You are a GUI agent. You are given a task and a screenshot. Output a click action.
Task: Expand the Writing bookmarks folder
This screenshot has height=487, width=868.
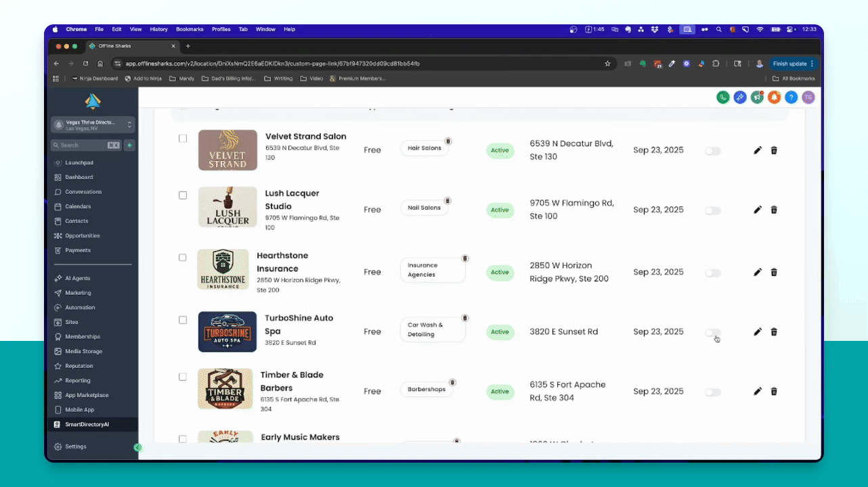tap(278, 78)
